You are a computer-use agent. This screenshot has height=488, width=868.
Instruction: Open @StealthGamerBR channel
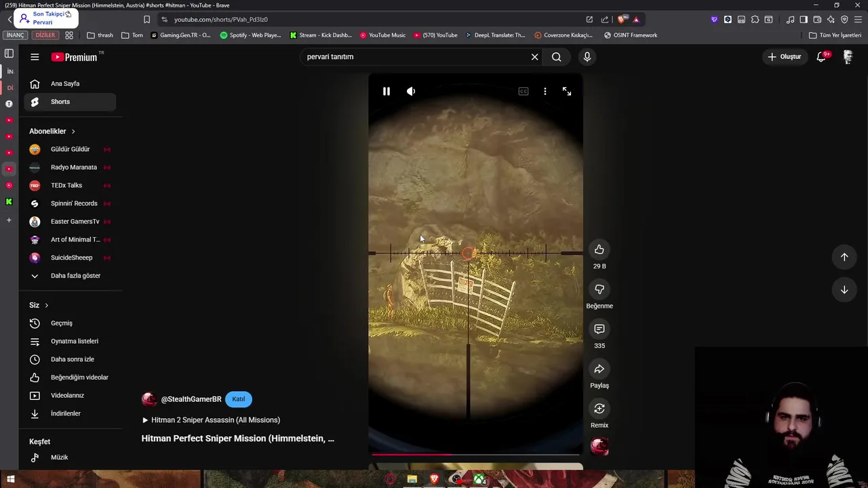191,399
